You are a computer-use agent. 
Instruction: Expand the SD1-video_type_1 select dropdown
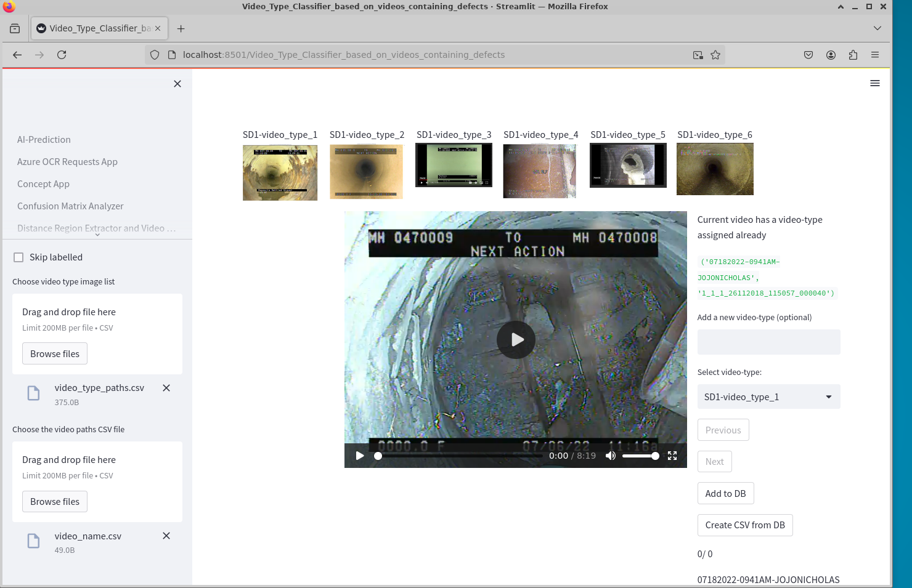point(768,397)
